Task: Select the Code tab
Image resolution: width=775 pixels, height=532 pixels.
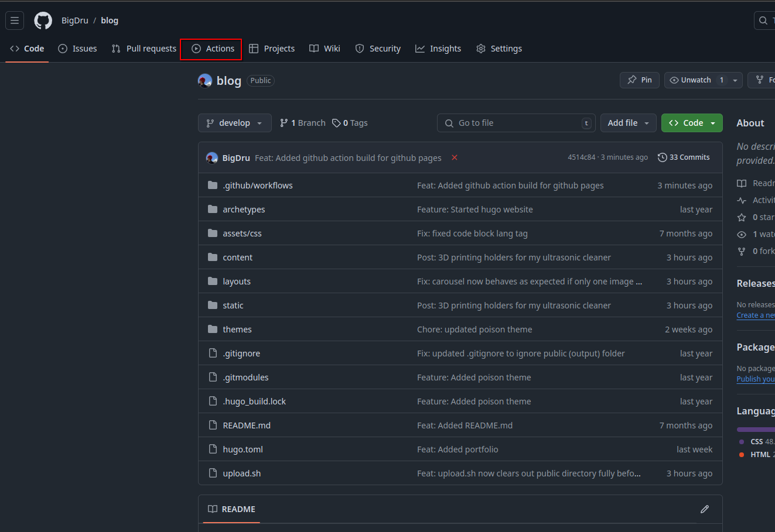Action: tap(27, 49)
